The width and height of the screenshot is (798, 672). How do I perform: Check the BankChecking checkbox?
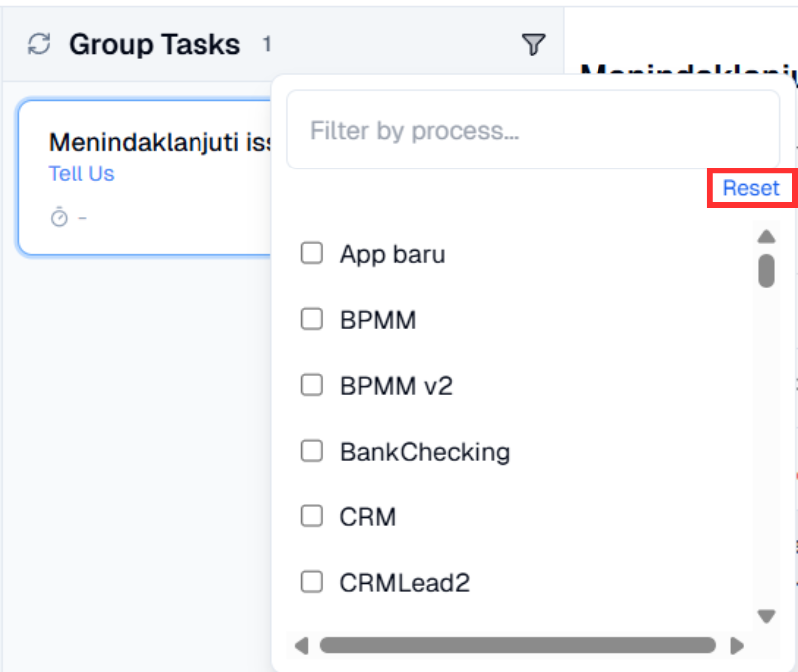pyautogui.click(x=312, y=451)
